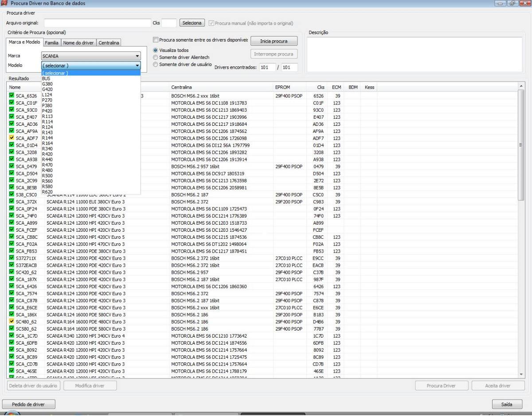Viewport: 532px width, 416px height.
Task: Collapse the Modelo dropdown via its arrow
Action: pos(137,66)
